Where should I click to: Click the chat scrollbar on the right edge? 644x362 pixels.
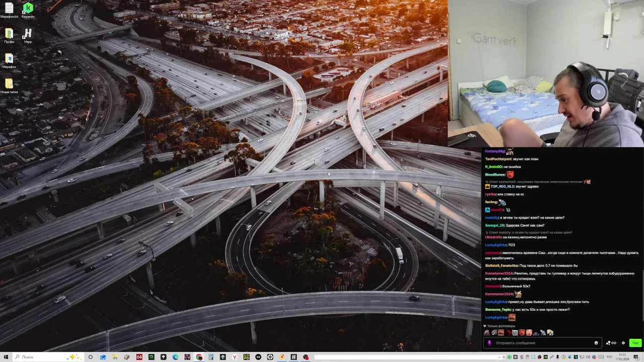point(642,295)
